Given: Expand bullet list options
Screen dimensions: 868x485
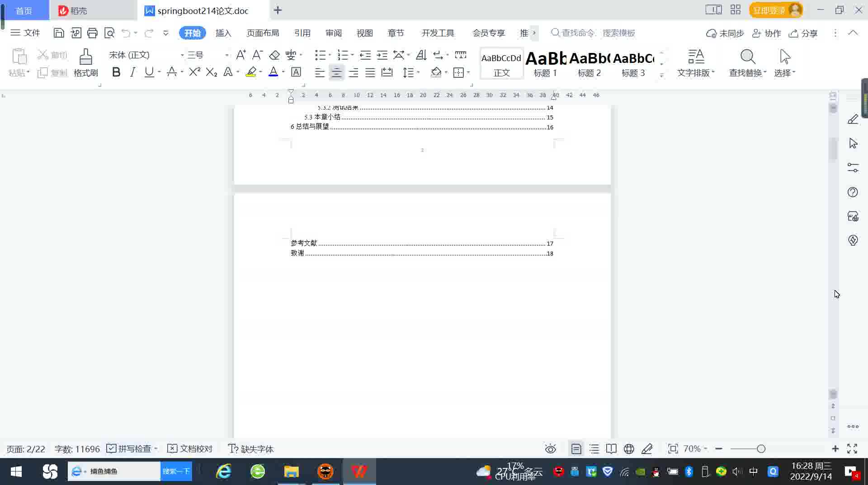Looking at the screenshot, I should click(330, 55).
